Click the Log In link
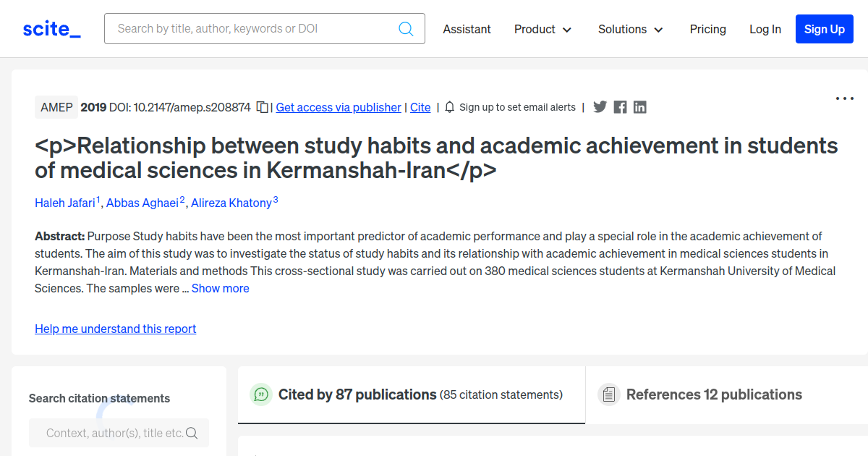 (x=765, y=29)
